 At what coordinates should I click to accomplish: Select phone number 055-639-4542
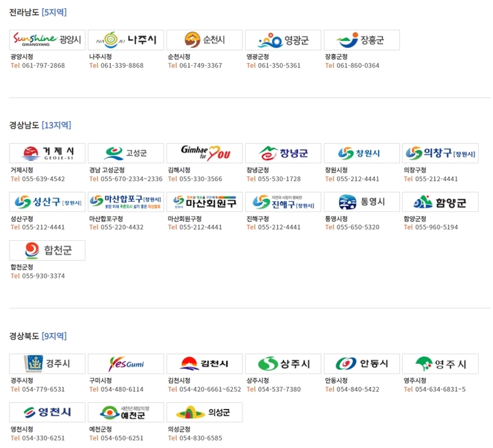(43, 179)
